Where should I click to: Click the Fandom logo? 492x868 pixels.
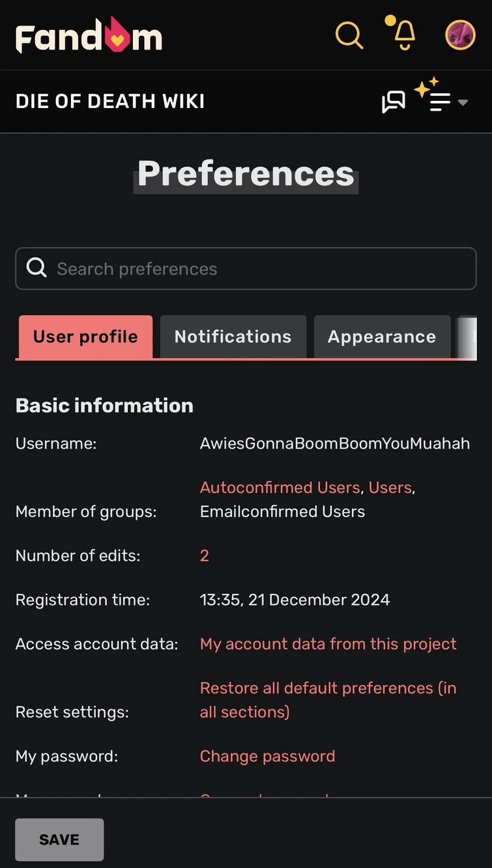tap(89, 35)
